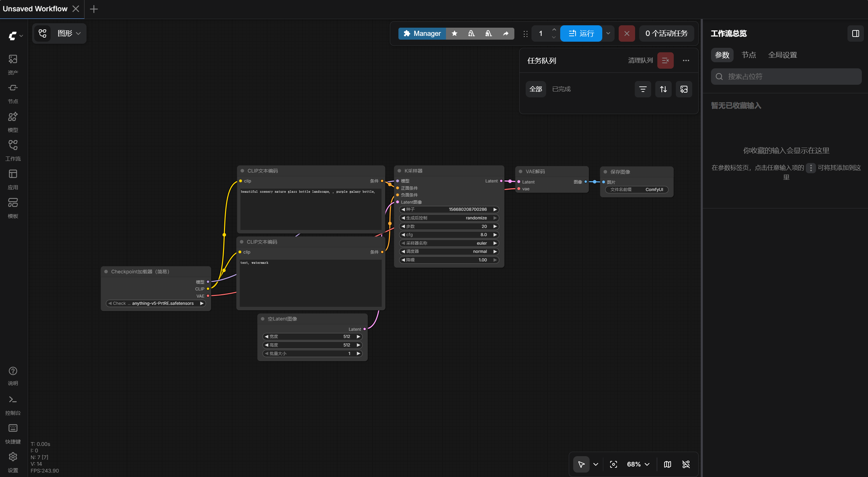The height and width of the screenshot is (477, 868).
Task: Expand the dropdown arrow beside 运行 button
Action: [608, 33]
